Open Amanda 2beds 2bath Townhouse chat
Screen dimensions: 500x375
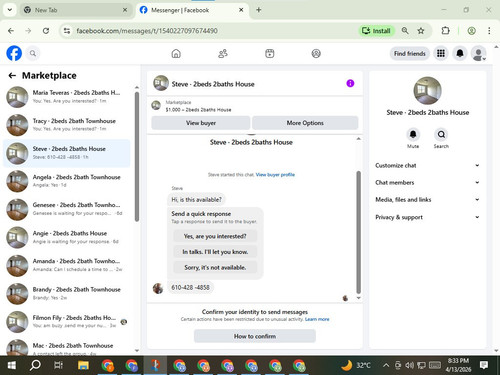[67, 266]
